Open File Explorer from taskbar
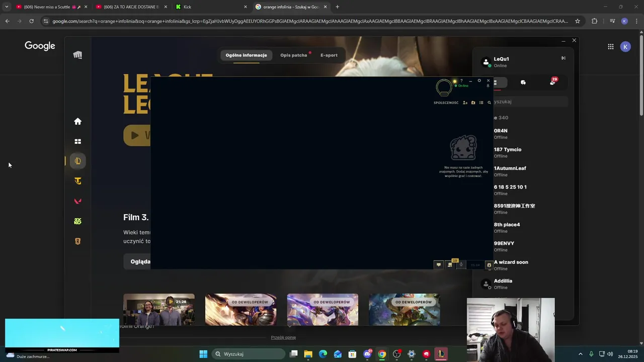The height and width of the screenshot is (362, 644). coord(308,354)
